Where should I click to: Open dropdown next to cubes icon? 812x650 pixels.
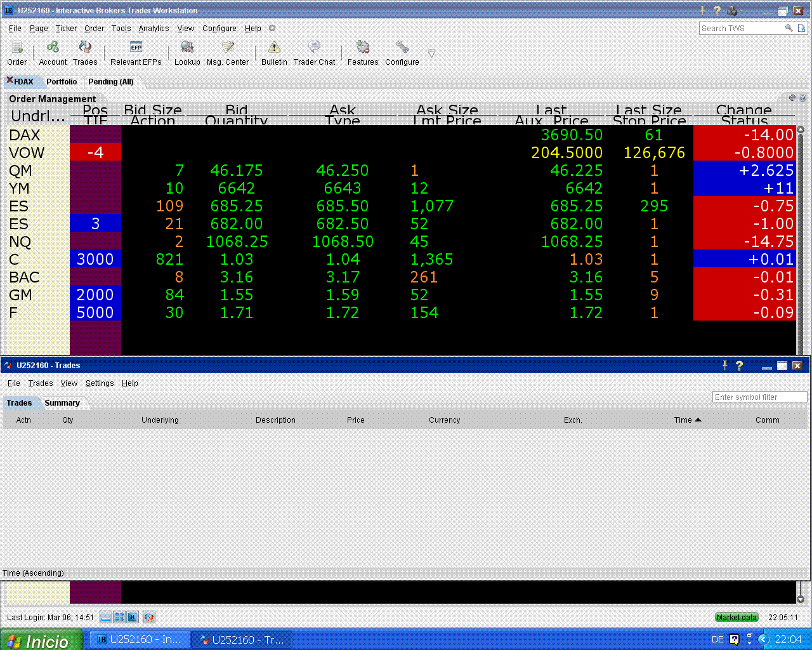[741, 11]
